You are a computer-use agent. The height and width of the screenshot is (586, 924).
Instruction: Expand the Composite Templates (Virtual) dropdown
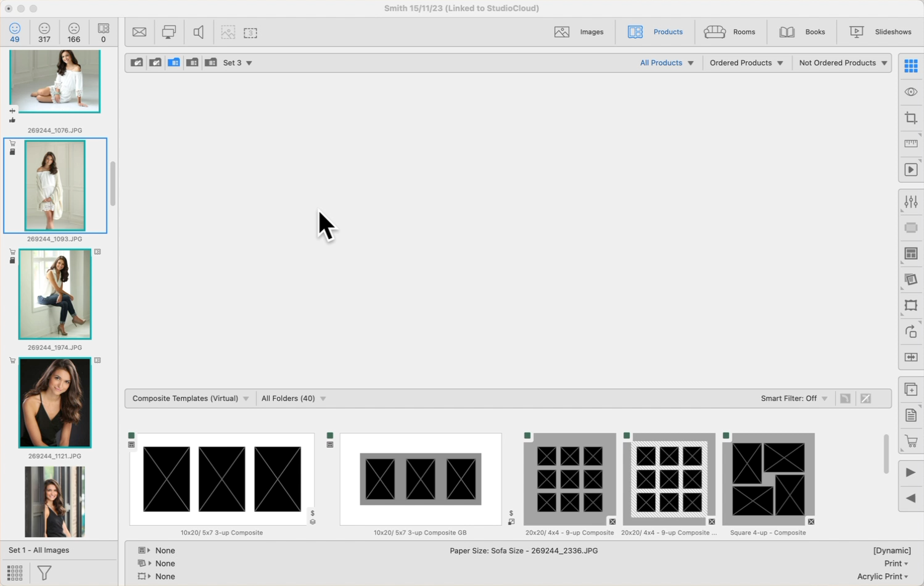191,398
